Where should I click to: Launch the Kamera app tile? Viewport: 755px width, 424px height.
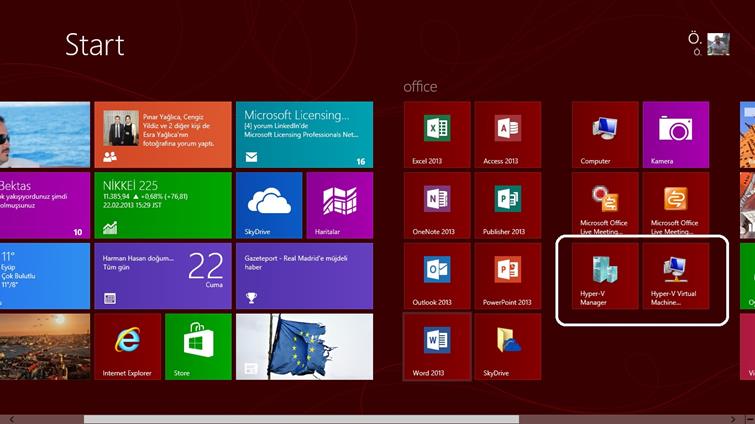coord(676,135)
